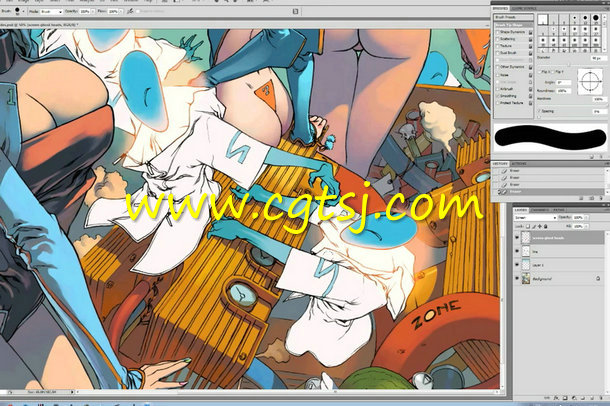Toggle the lock icon beside Scattering
610x406 pixels.
click(530, 39)
